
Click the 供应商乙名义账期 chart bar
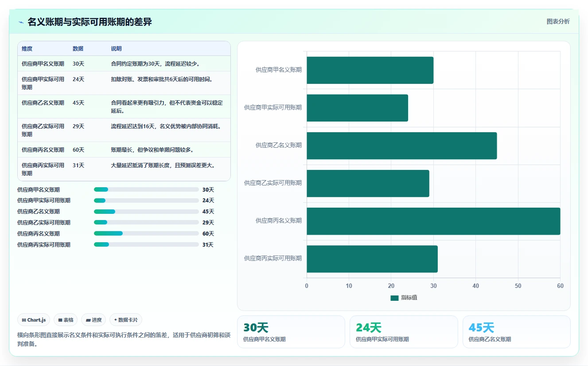click(401, 146)
